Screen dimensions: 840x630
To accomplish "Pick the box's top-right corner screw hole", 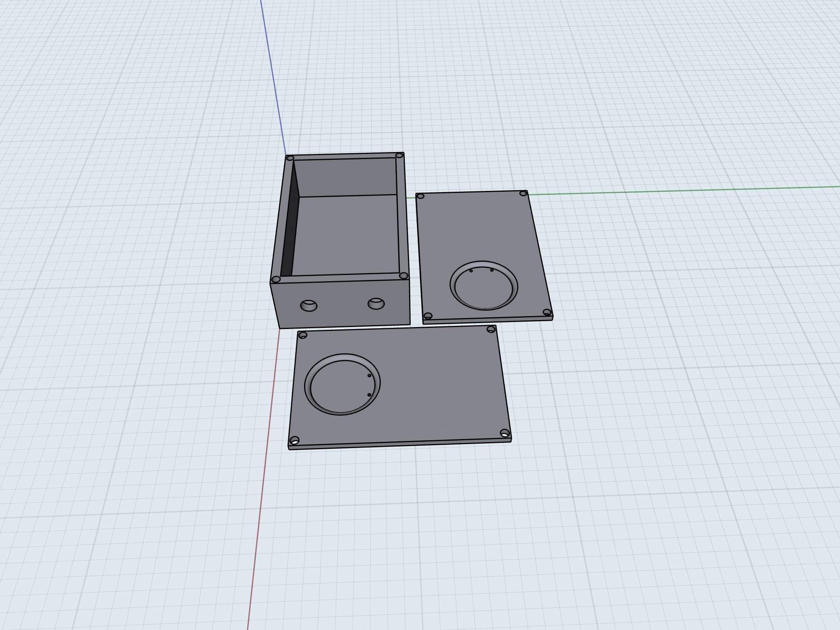I will click(399, 156).
